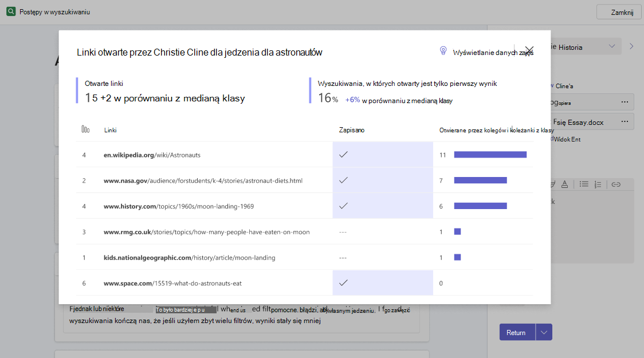Click the 'Postępy w wyszukiwaniu' title text
Viewport: 644px width, 358px height.
pos(54,12)
